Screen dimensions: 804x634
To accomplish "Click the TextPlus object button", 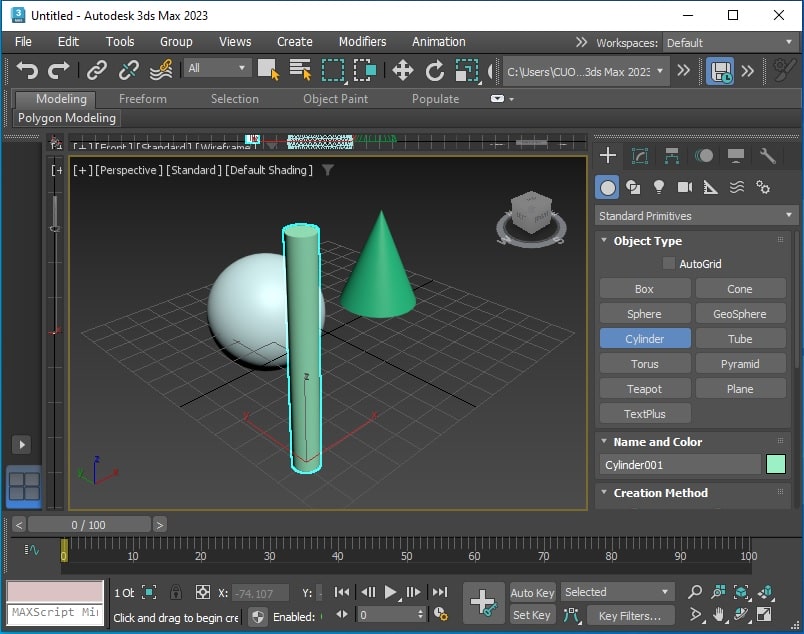I will [645, 414].
